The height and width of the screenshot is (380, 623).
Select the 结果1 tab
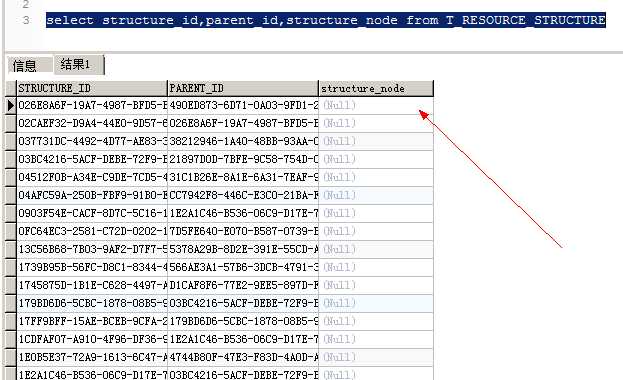click(79, 64)
